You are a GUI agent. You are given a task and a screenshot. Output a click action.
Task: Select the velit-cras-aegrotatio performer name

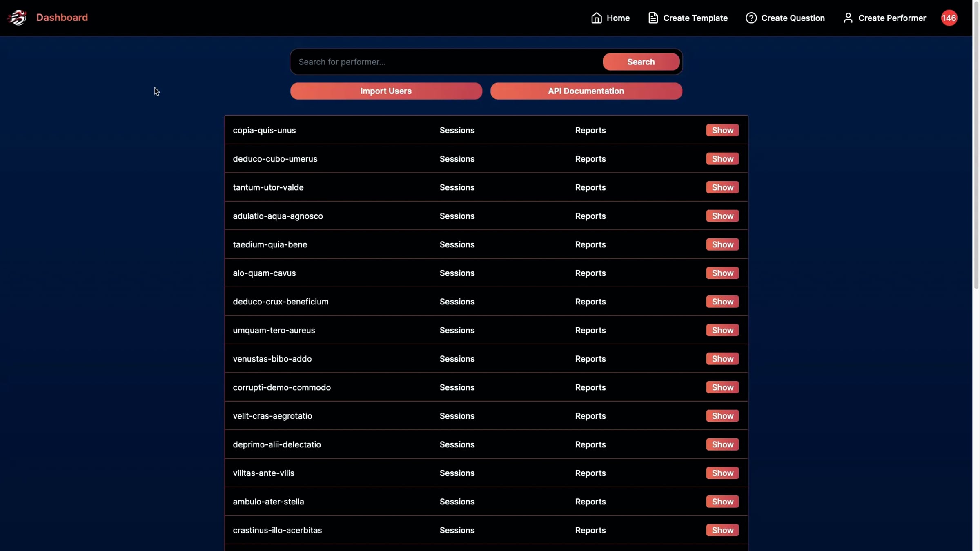coord(272,416)
